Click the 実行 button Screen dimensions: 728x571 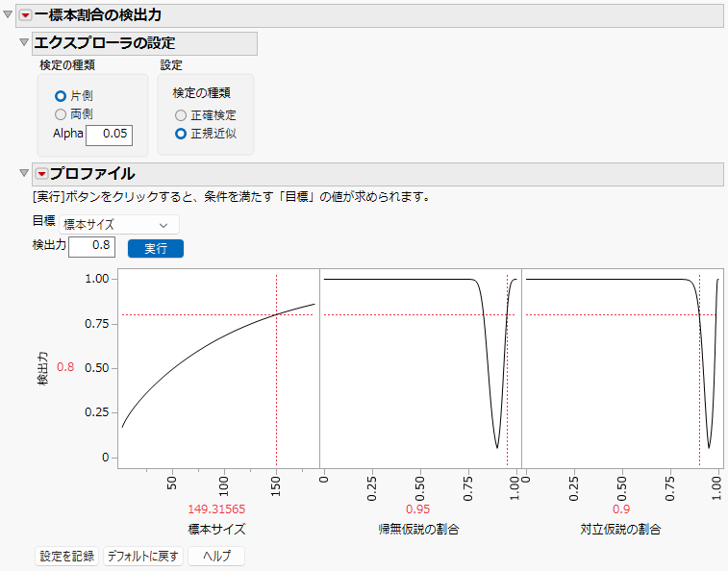coord(156,248)
